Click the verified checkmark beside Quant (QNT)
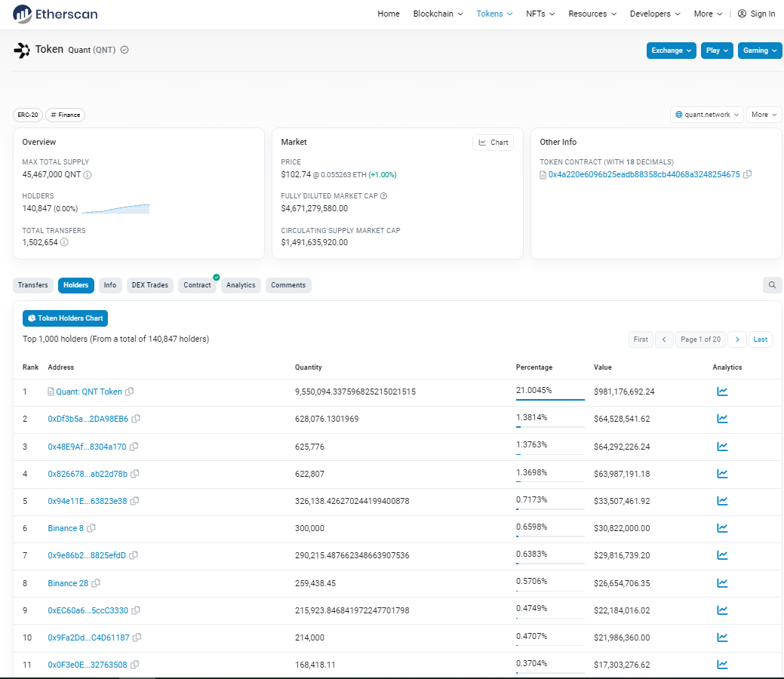 (125, 50)
